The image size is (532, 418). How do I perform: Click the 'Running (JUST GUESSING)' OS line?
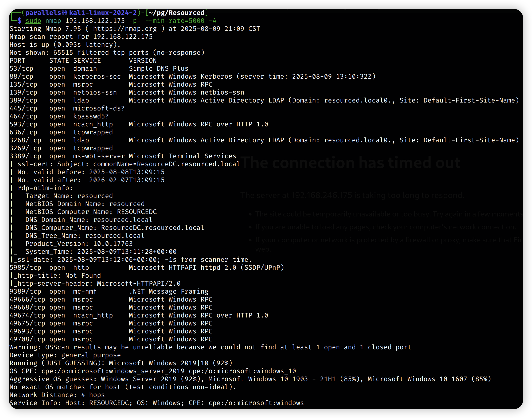121,363
